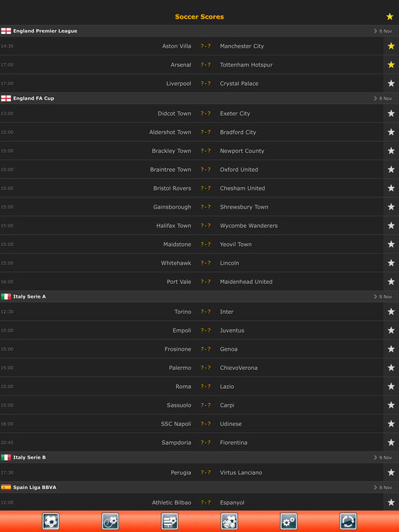Tap the refresh arrows icon
This screenshot has height=532, width=399.
click(348, 521)
